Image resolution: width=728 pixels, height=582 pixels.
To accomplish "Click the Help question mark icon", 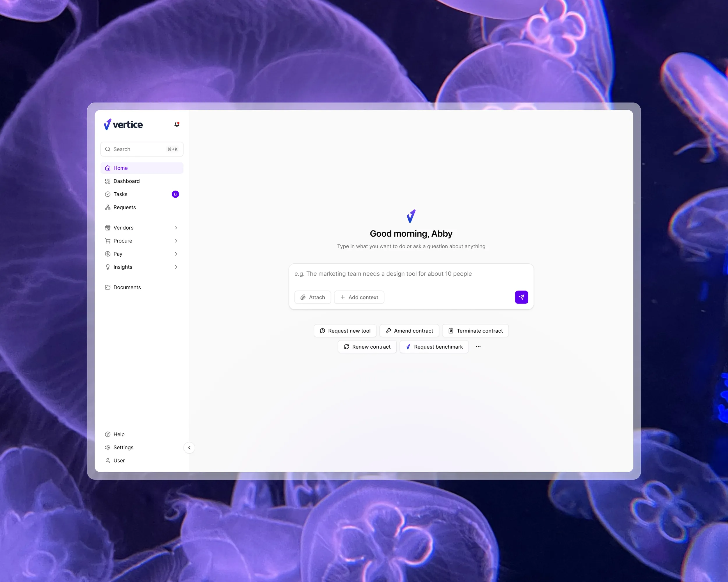I will [108, 434].
